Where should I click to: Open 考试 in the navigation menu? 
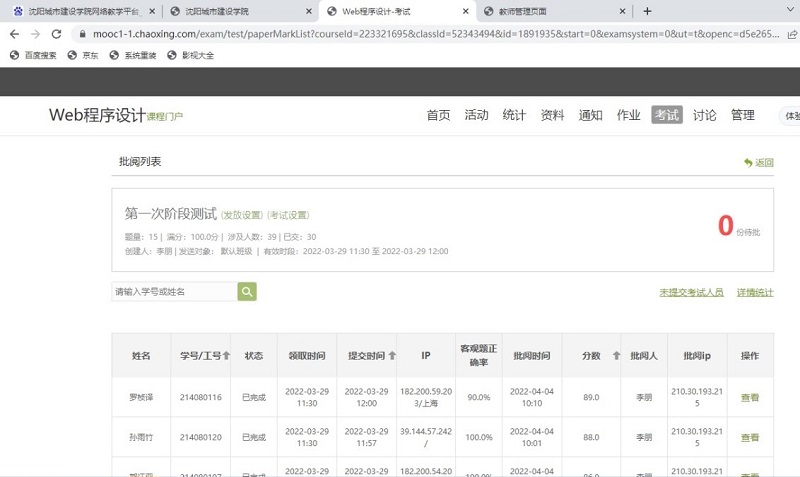(666, 115)
